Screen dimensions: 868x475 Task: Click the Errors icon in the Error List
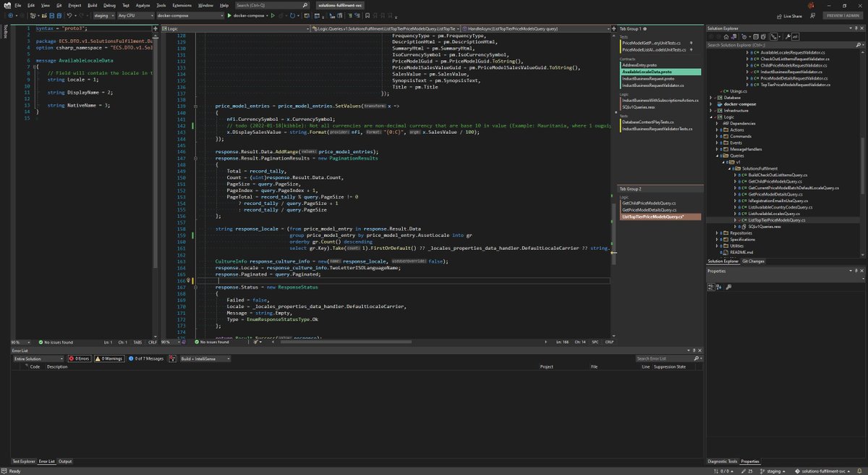(x=72, y=358)
